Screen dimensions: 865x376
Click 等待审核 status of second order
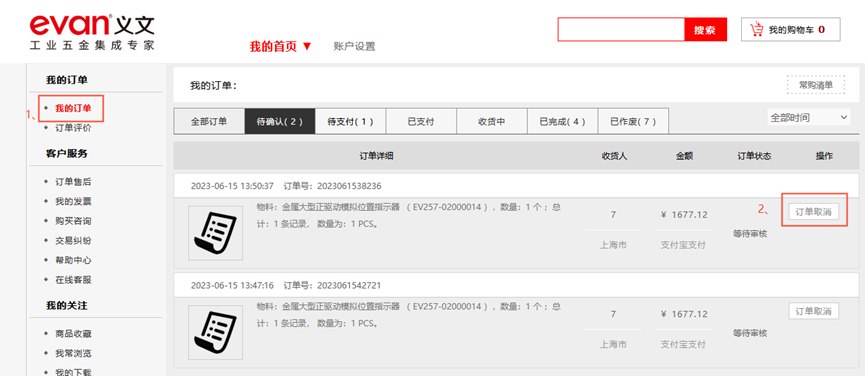click(x=750, y=333)
